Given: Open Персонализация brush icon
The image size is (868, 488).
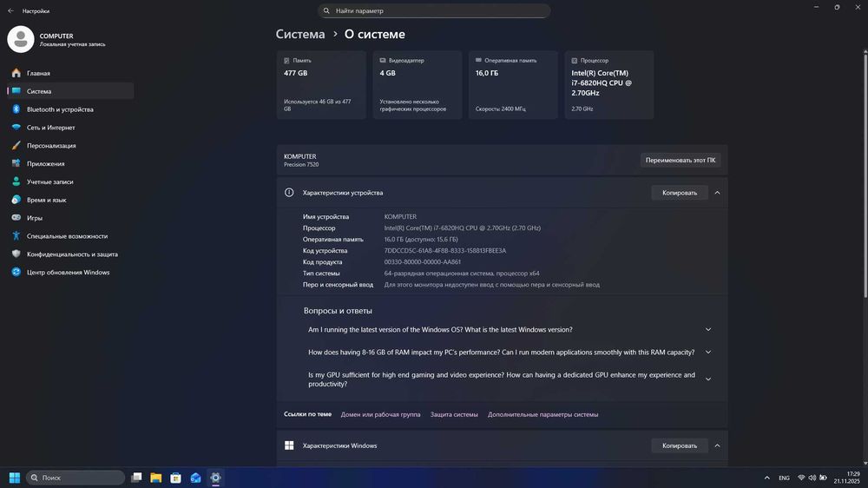Looking at the screenshot, I should pyautogui.click(x=16, y=146).
